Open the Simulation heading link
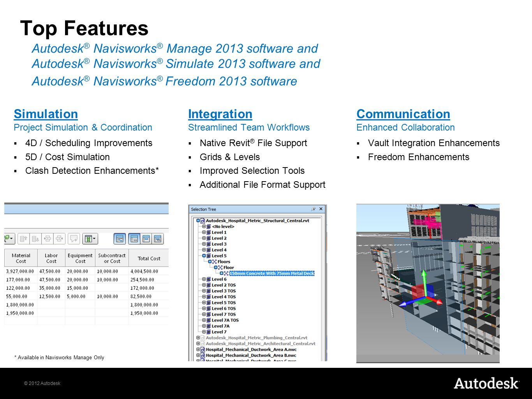 point(46,114)
